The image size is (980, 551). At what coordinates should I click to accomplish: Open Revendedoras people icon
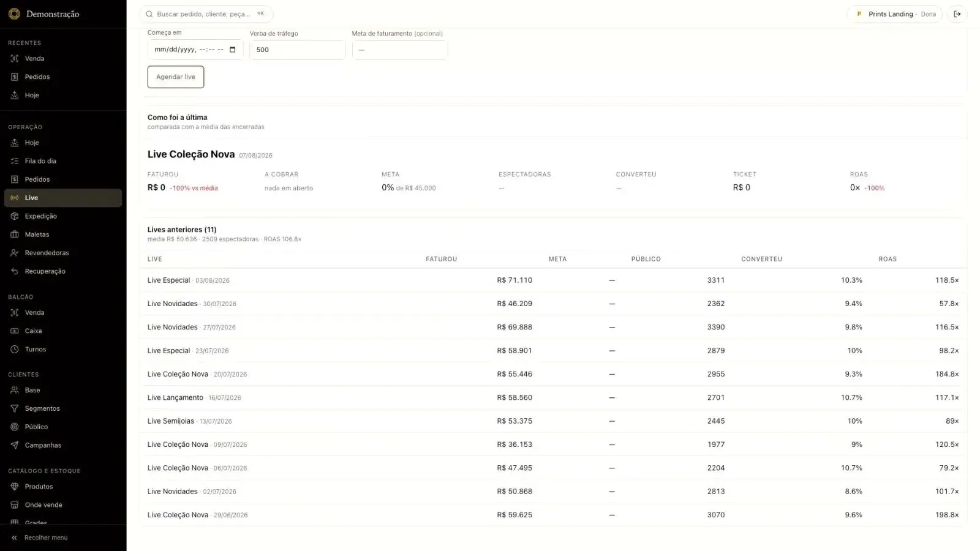coord(15,253)
